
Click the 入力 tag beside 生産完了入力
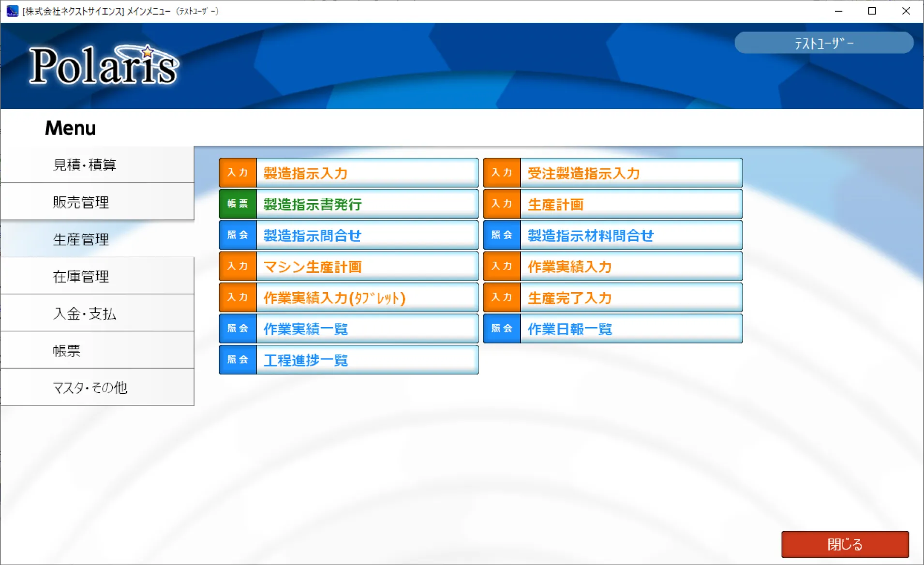502,297
